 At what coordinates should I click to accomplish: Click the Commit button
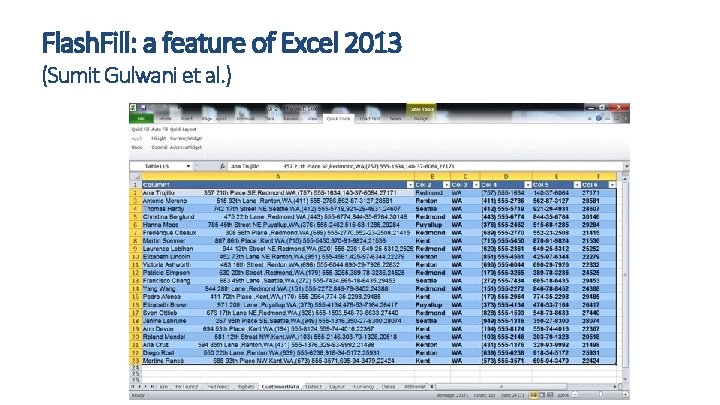[159, 147]
